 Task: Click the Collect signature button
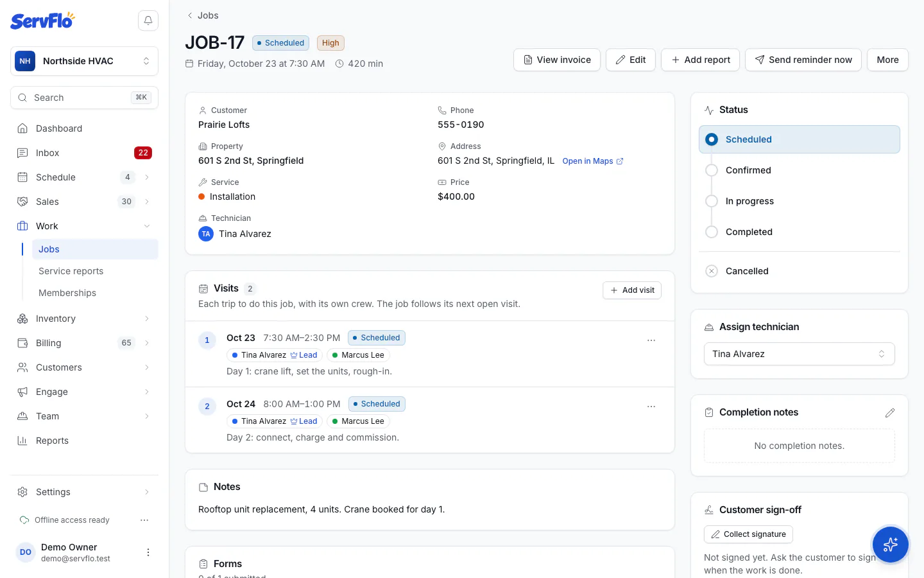[x=748, y=534]
